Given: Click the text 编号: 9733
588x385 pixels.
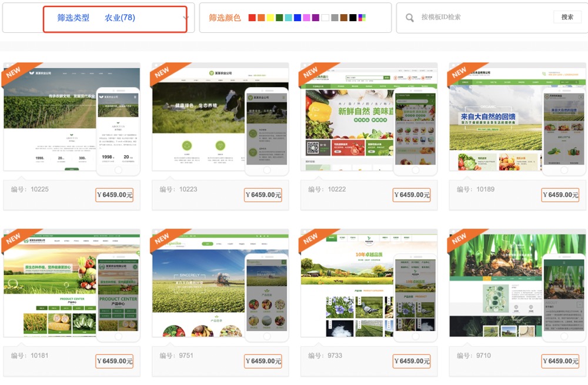Looking at the screenshot, I should coord(325,356).
